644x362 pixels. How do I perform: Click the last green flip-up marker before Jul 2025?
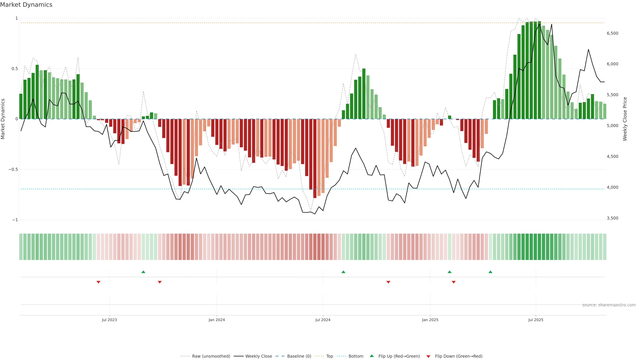click(x=490, y=272)
